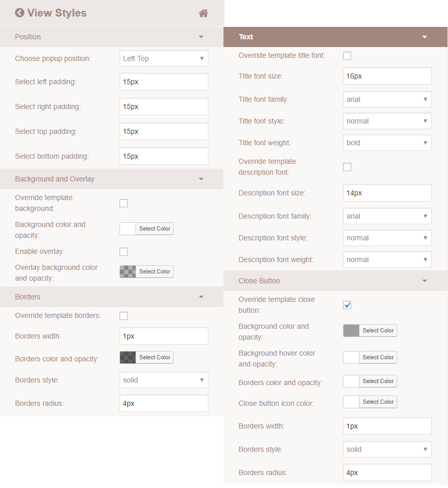448x488 pixels.
Task: Click the gray Close Button background color swatch
Action: click(x=351, y=330)
